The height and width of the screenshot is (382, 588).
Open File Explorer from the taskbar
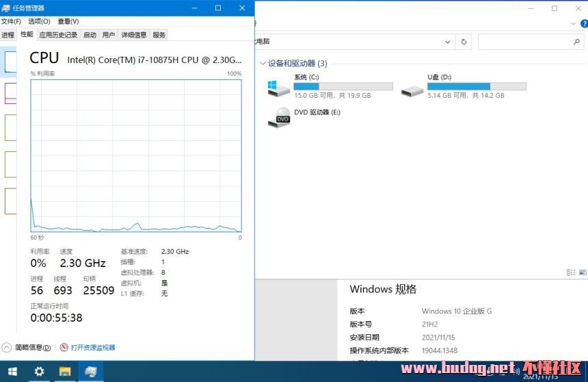65,372
